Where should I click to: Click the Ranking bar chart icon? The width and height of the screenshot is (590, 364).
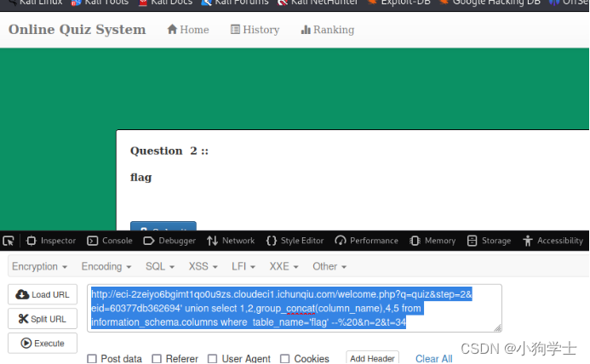click(x=306, y=30)
